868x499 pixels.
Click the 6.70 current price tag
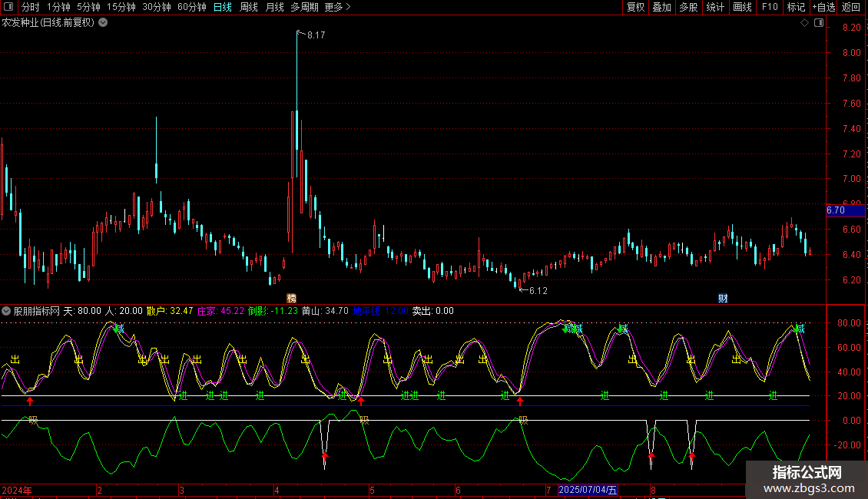(x=845, y=210)
